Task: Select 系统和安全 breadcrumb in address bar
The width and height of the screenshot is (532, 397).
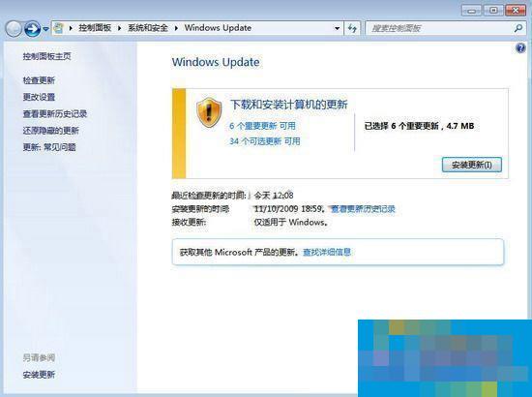Action: tap(148, 28)
